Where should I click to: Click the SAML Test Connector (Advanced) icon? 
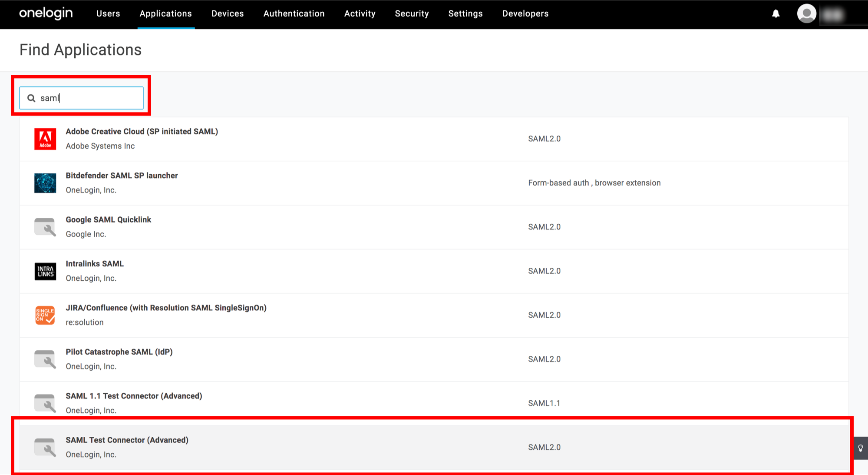[45, 447]
